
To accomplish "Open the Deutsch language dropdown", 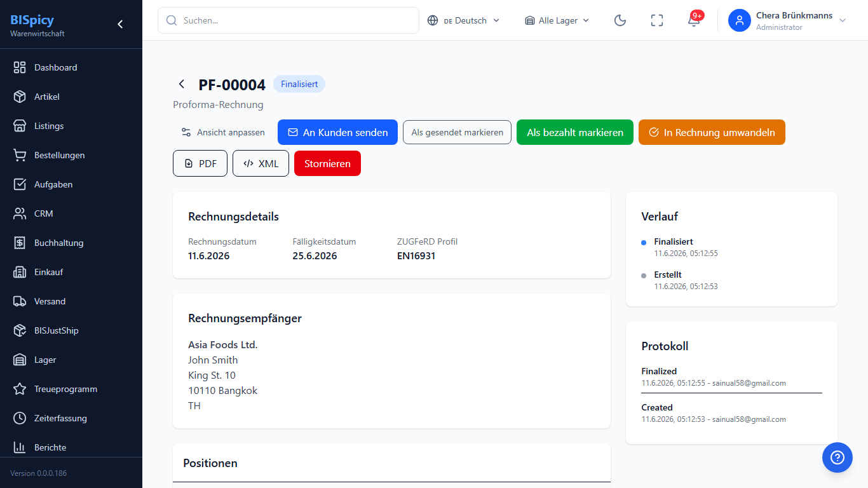I will 464,20.
